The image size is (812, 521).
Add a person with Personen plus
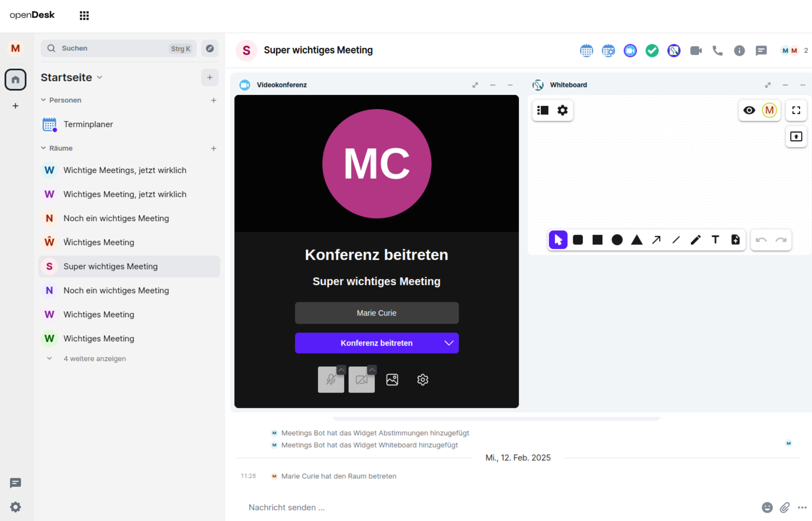click(214, 100)
